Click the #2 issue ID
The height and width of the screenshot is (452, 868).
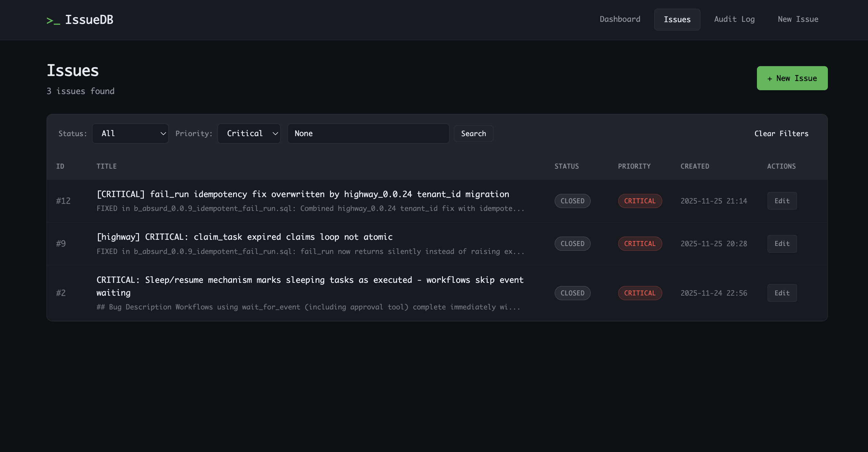(61, 293)
